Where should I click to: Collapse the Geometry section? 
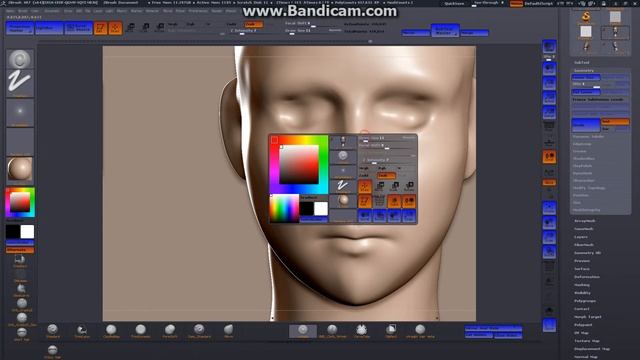[x=584, y=70]
